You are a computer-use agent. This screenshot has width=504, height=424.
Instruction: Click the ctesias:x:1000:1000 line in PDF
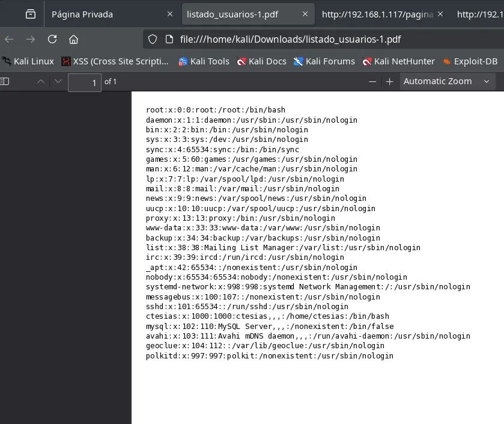pos(267,316)
